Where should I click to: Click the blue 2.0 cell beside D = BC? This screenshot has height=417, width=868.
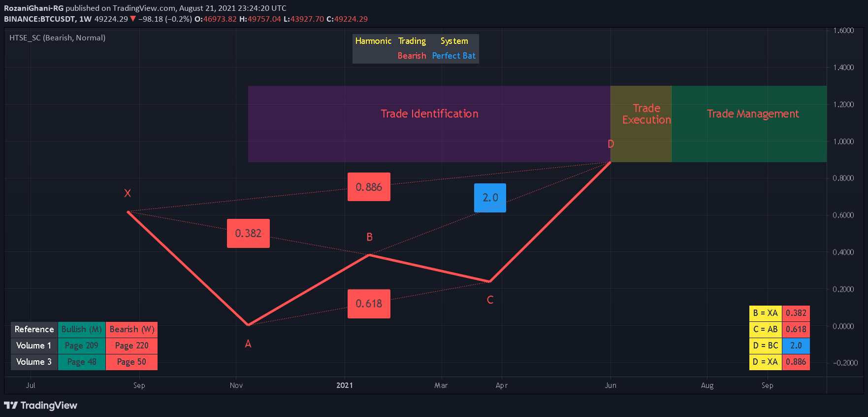click(x=796, y=346)
